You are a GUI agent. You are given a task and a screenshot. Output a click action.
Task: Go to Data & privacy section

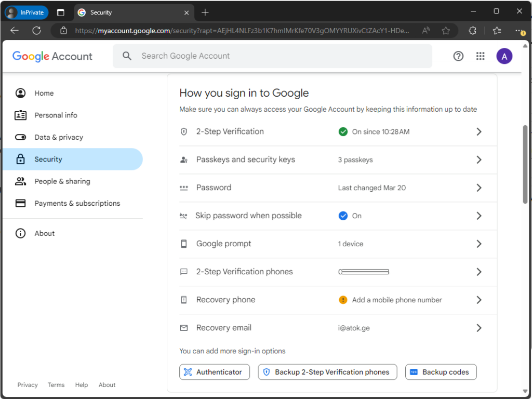tap(59, 137)
